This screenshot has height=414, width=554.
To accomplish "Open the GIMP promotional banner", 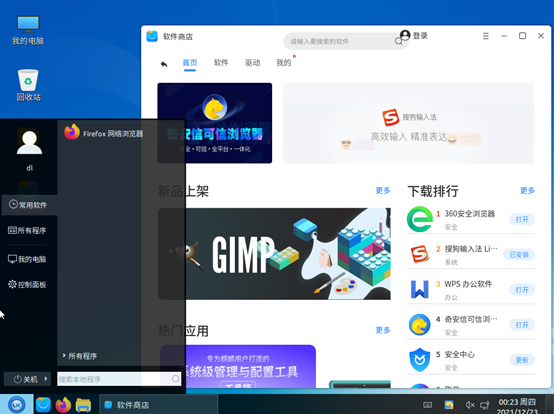I will tap(274, 254).
